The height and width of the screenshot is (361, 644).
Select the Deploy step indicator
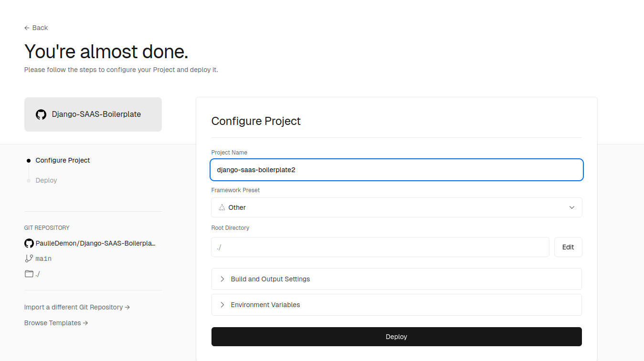(x=46, y=180)
